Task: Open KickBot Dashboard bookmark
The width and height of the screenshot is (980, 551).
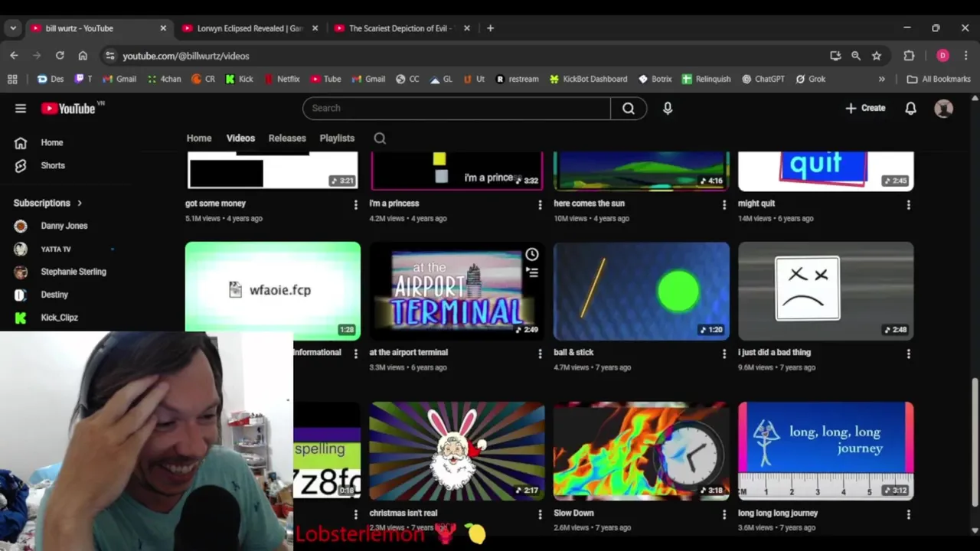Action: (x=588, y=79)
